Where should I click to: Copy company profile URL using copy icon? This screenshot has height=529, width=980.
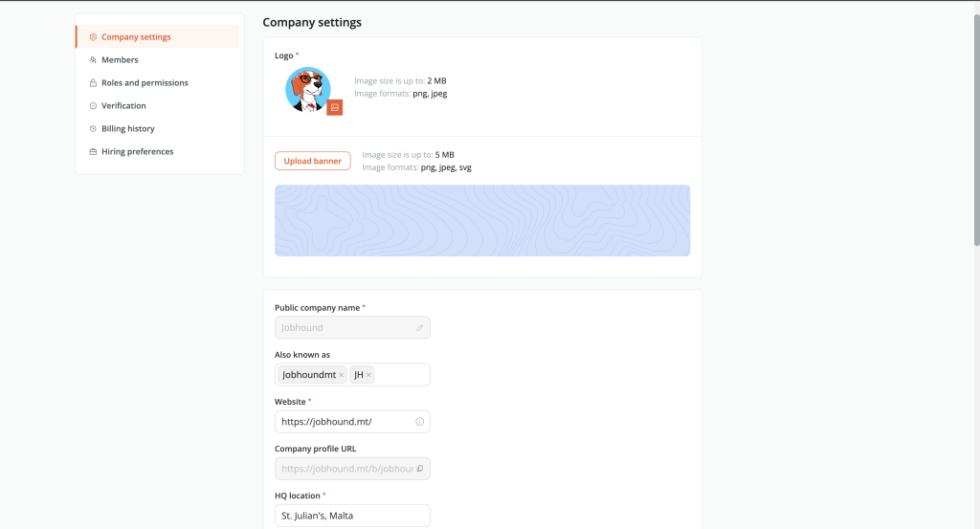420,469
